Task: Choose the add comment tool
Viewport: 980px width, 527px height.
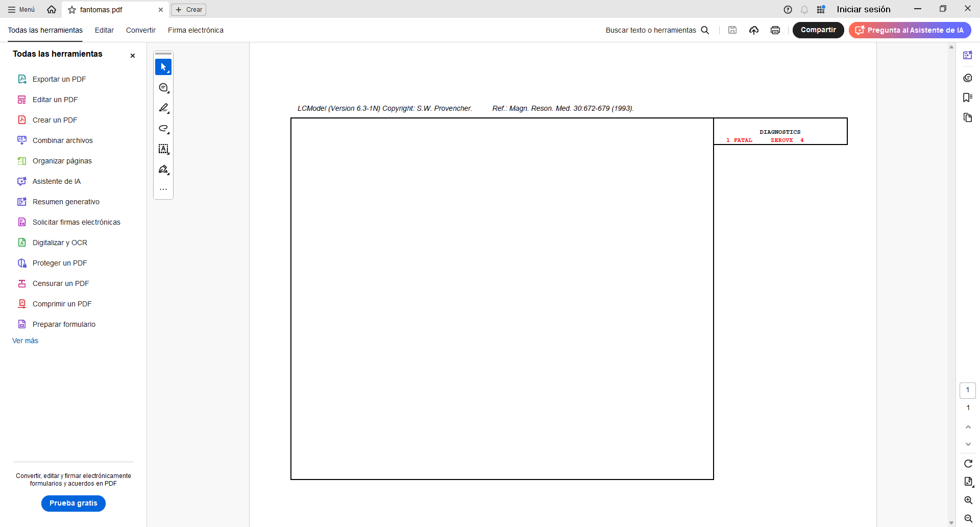Action: tap(163, 88)
